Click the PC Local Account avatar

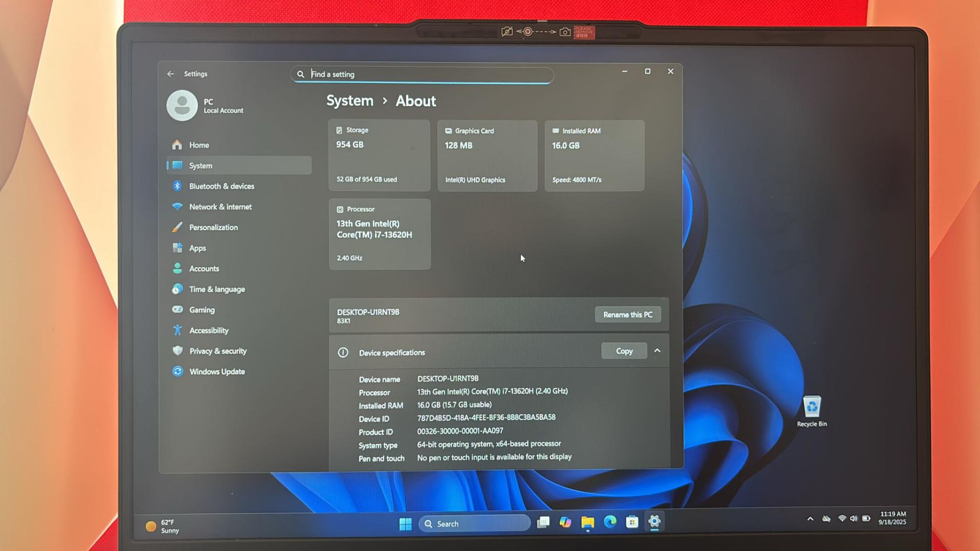pyautogui.click(x=182, y=106)
